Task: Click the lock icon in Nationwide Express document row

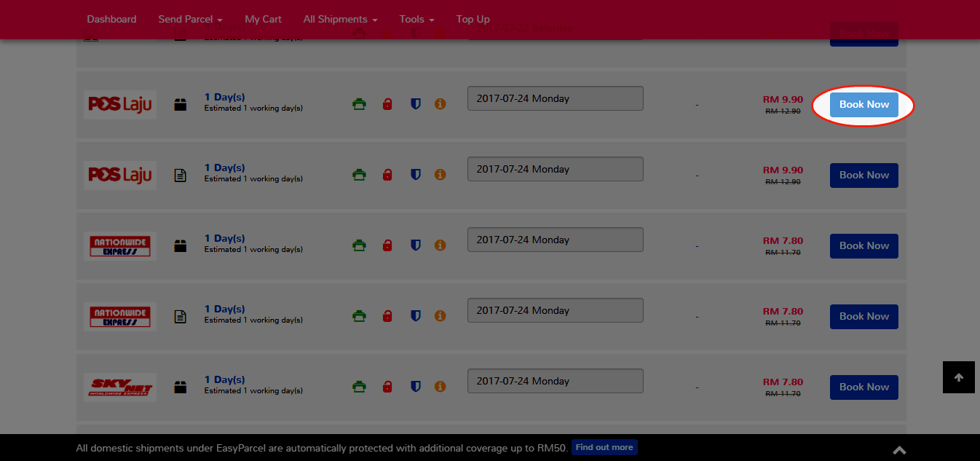Action: (x=387, y=316)
